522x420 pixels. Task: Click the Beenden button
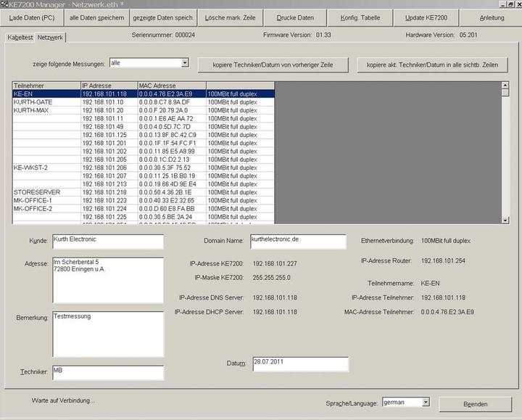pos(476,404)
